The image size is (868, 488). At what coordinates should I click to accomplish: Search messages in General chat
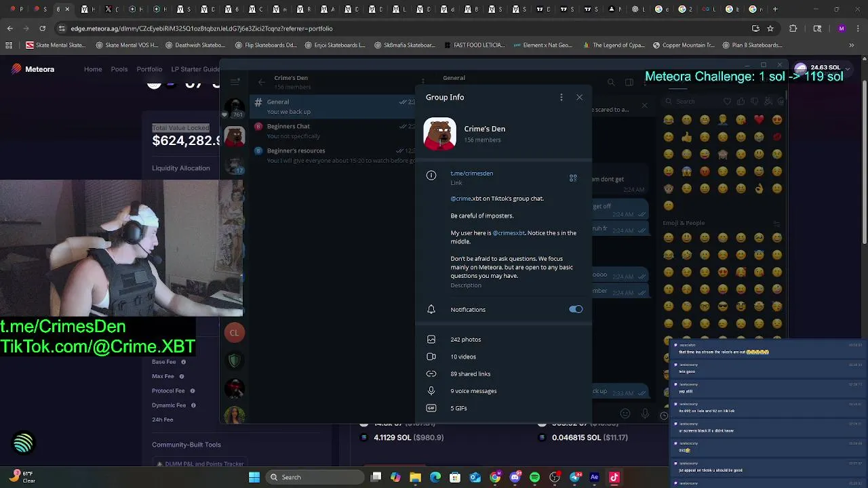click(611, 82)
